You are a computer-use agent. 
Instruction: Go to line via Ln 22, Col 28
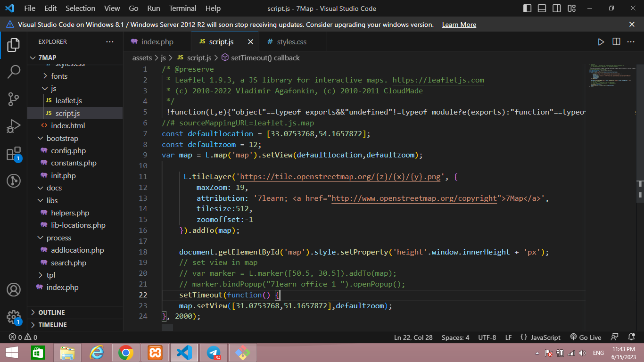coord(413,337)
